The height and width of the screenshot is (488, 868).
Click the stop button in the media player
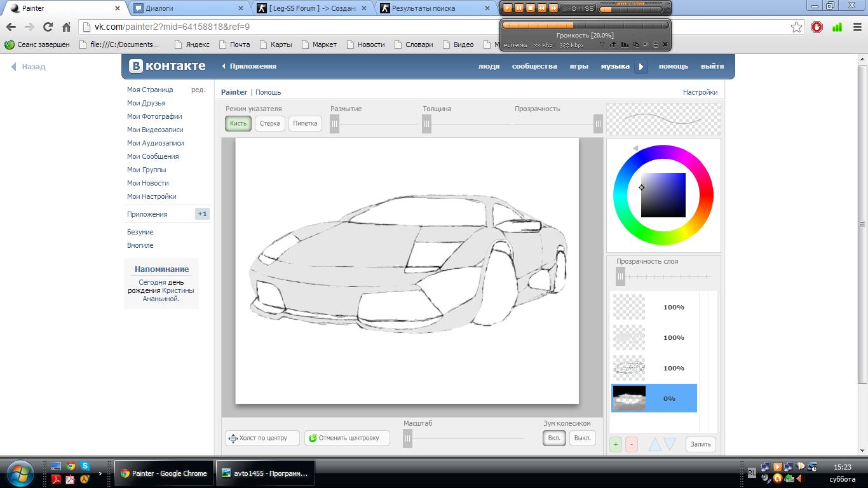point(530,8)
